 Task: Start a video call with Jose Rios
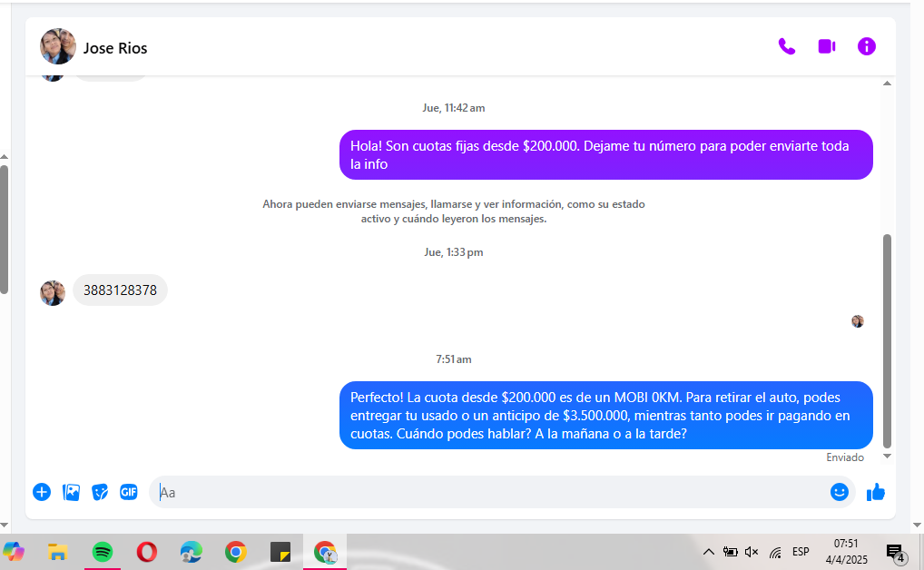coord(826,46)
